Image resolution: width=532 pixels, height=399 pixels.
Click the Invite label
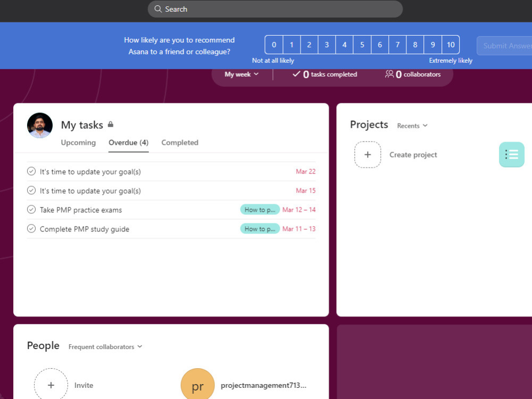(x=84, y=385)
